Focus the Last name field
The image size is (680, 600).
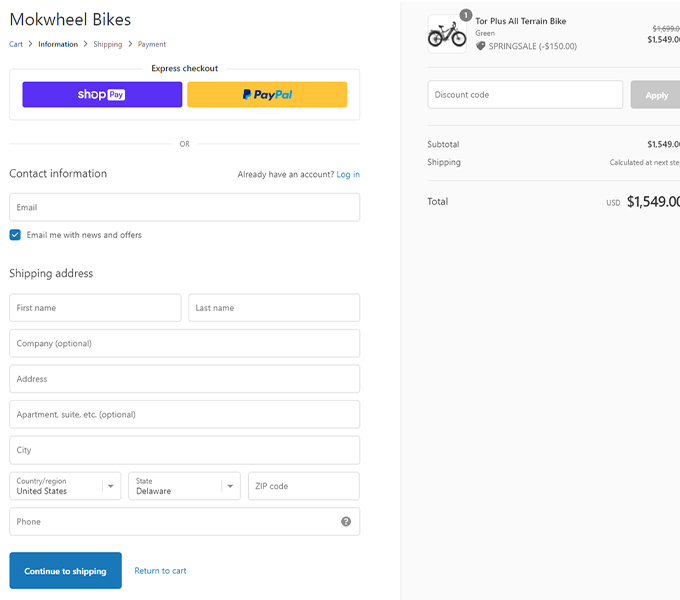click(x=274, y=308)
